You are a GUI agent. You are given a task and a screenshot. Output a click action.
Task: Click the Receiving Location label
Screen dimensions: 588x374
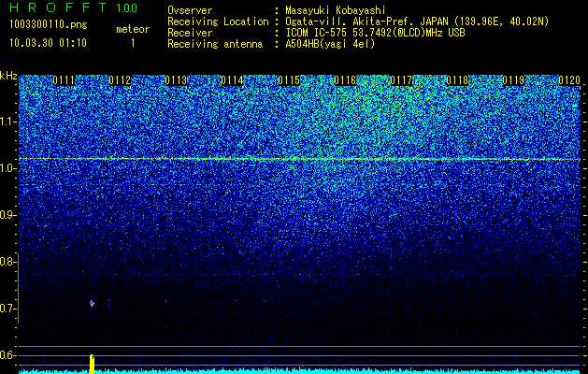[x=218, y=22]
